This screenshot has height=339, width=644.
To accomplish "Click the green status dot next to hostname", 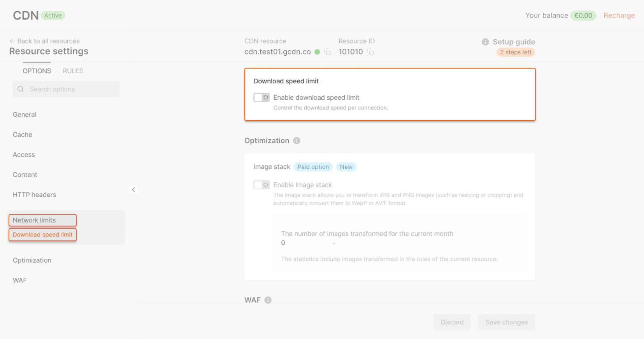I will point(317,51).
